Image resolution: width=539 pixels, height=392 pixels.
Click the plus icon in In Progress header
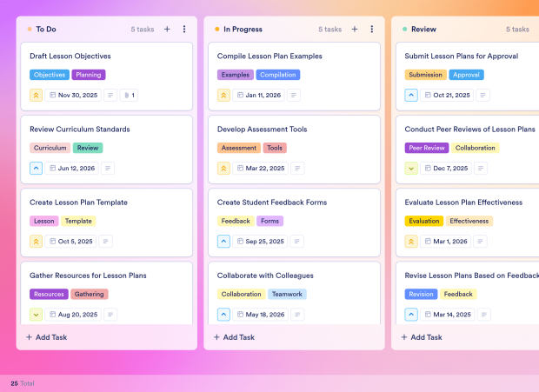click(355, 30)
